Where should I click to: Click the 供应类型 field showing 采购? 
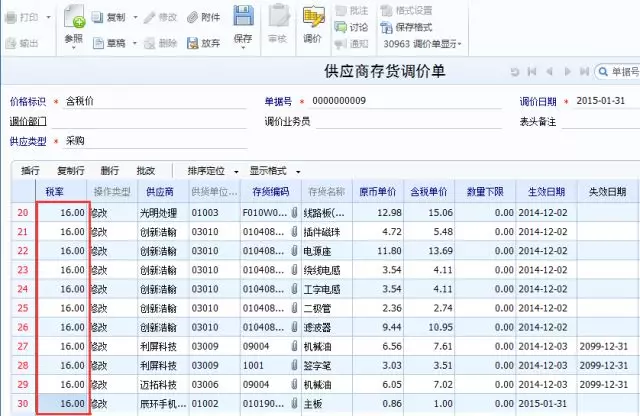pos(155,141)
